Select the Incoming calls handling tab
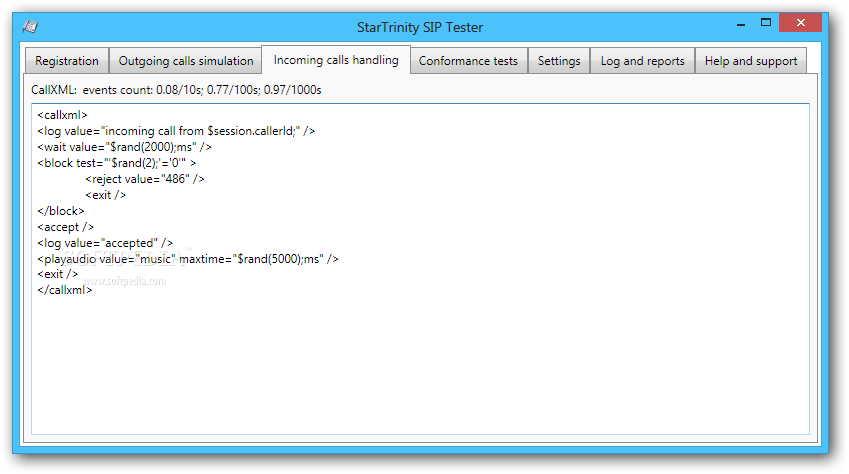 (336, 60)
